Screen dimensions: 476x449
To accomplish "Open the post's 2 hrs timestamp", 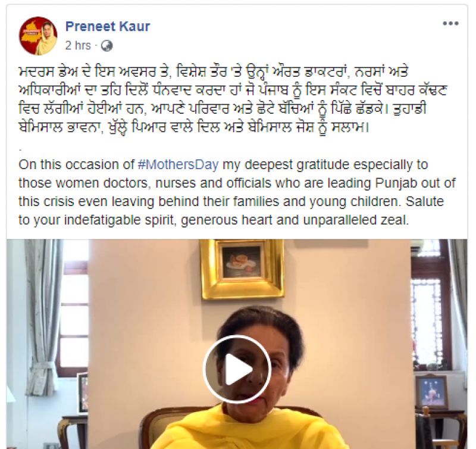I will 78,46.
